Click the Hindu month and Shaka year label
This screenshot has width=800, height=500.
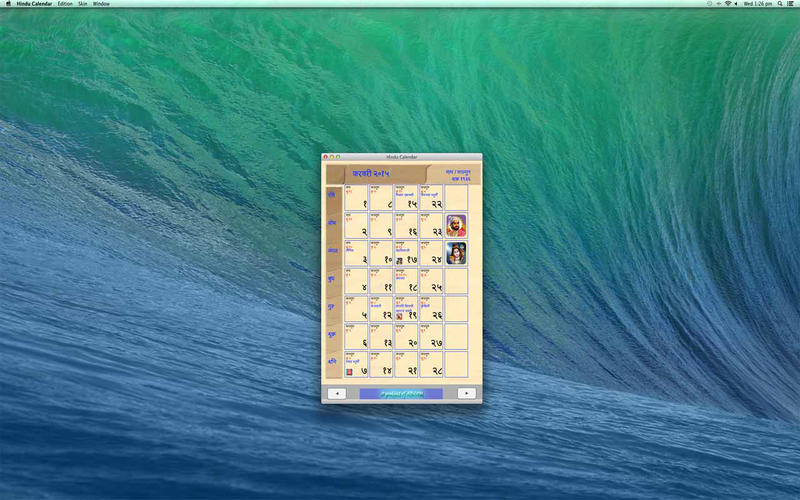tap(458, 176)
